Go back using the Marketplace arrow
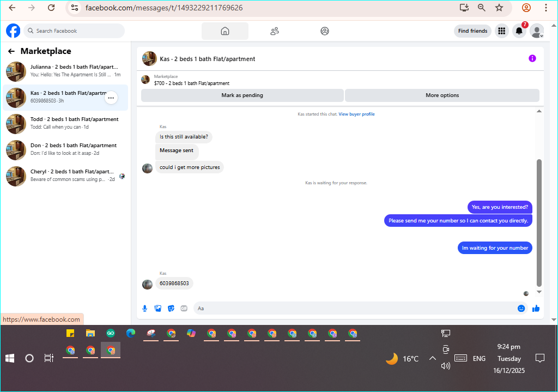This screenshot has height=392, width=558. 11,51
